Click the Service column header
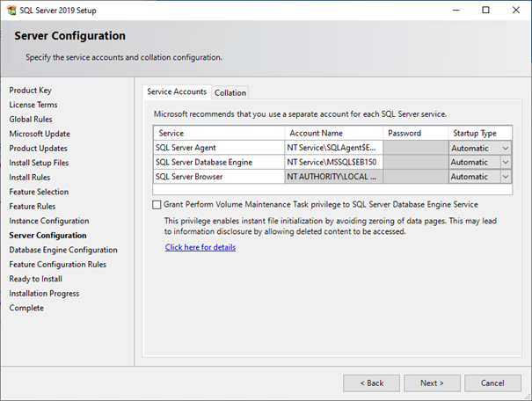The width and height of the screenshot is (532, 401). pyautogui.click(x=219, y=133)
